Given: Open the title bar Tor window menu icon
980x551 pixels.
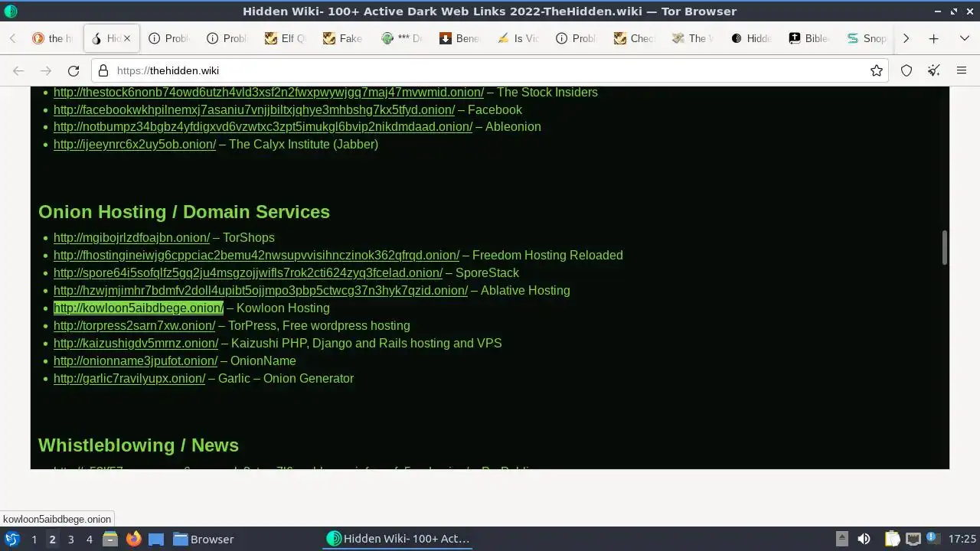Looking at the screenshot, I should (x=11, y=11).
